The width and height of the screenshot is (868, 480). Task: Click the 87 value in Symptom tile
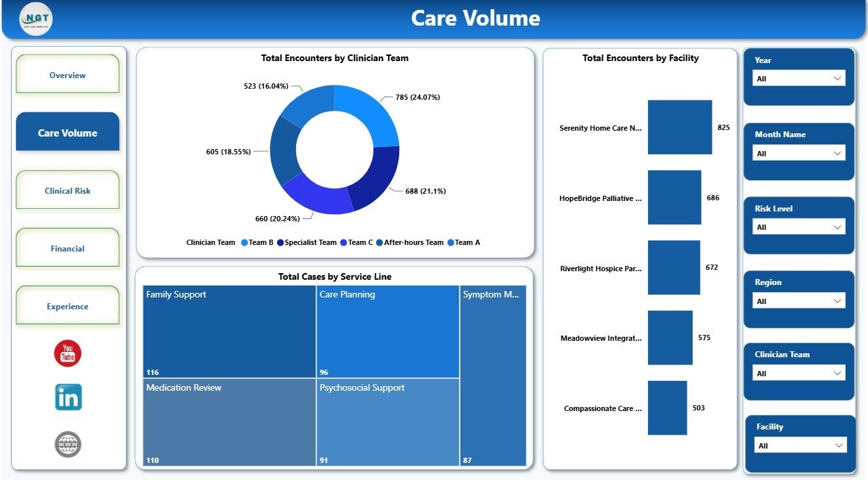467,460
